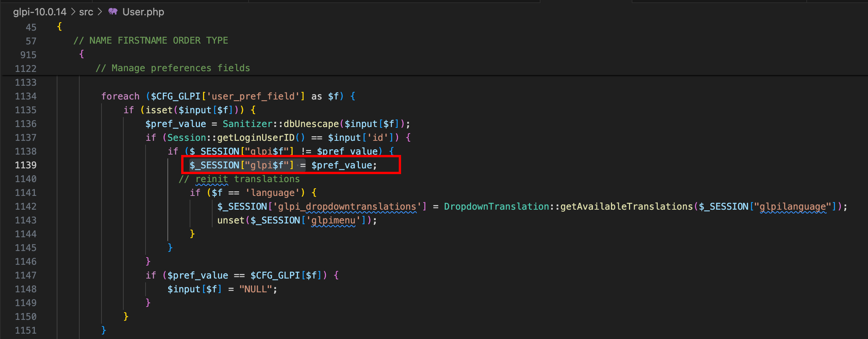Click line number 1139 in the gutter
The height and width of the screenshot is (339, 868).
coord(26,165)
